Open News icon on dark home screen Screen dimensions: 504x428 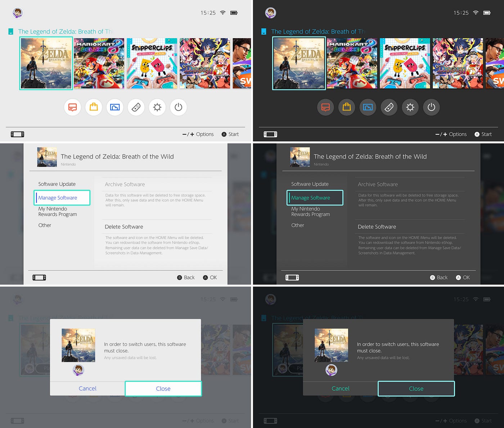325,107
